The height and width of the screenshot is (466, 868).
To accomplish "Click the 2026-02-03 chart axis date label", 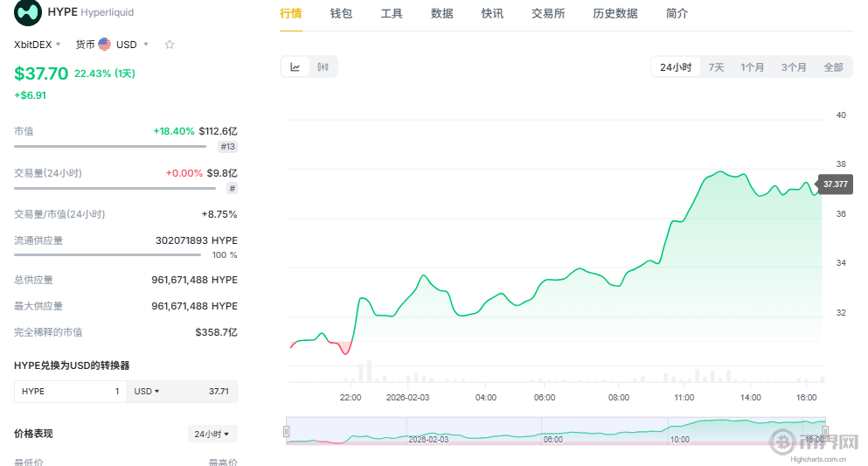I will (x=407, y=398).
